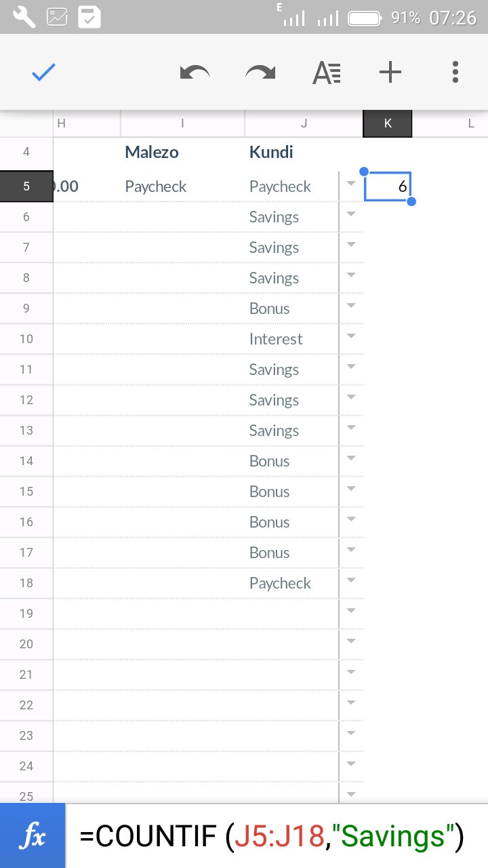Select the row 5 header

[26, 186]
